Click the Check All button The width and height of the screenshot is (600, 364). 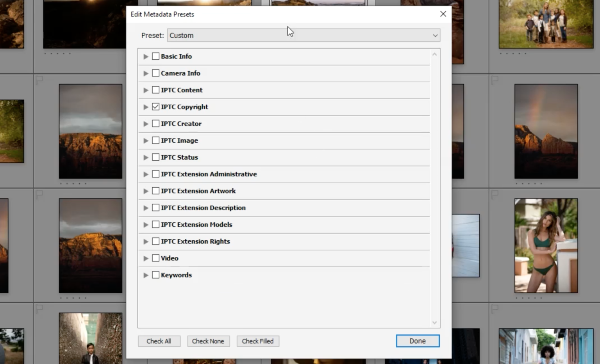tap(159, 341)
